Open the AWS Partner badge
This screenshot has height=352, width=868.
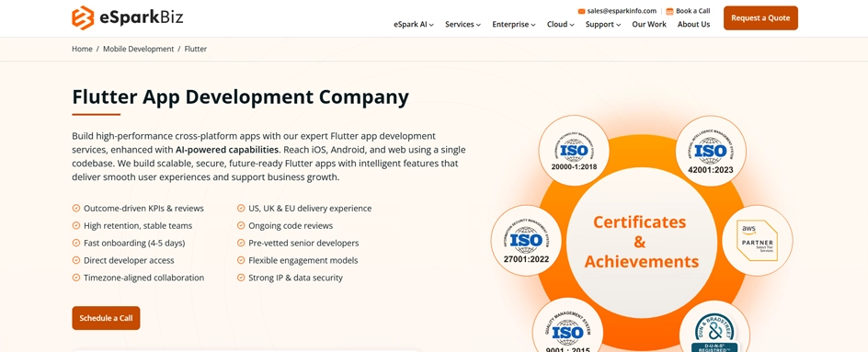pos(758,240)
